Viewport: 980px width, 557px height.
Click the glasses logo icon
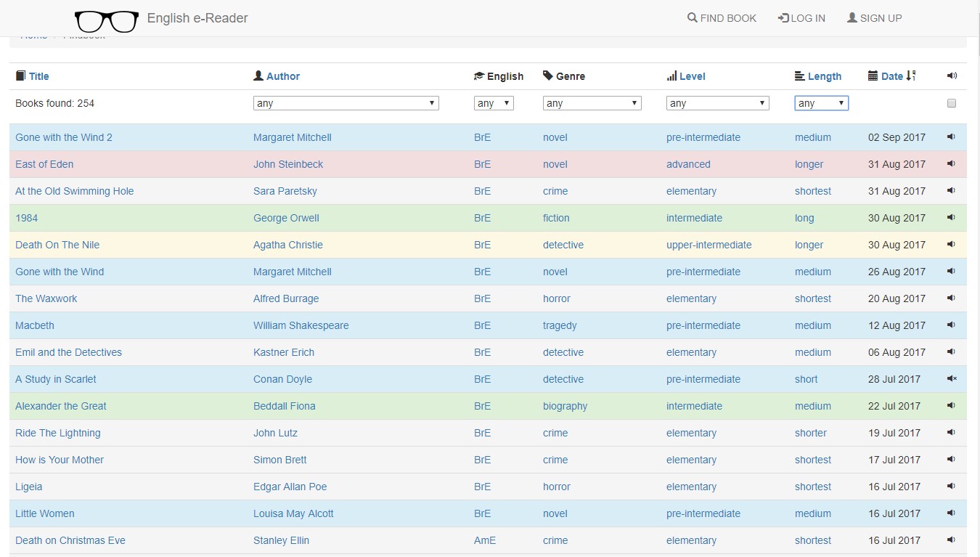pos(107,21)
